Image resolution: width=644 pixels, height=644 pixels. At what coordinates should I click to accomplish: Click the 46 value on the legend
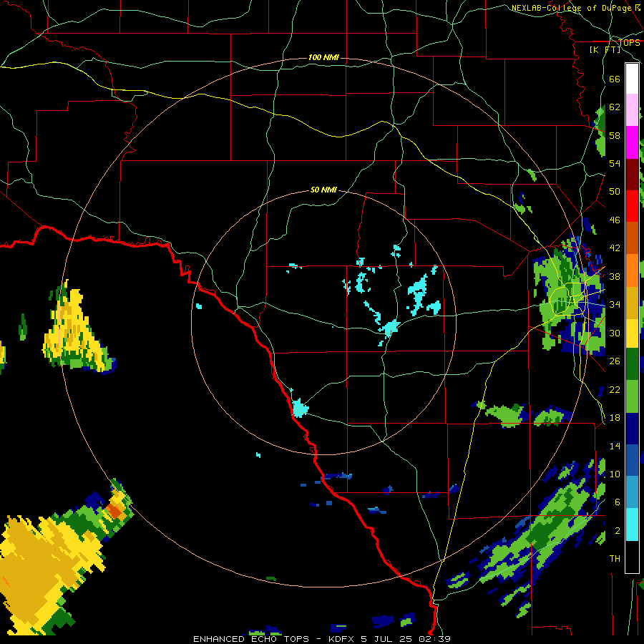click(615, 220)
